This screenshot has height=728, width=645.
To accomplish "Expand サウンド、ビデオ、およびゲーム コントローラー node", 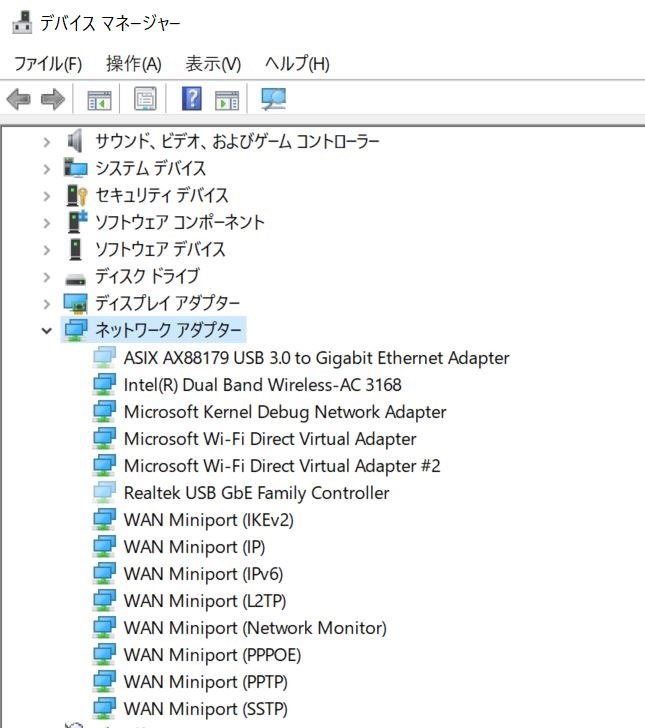I will click(46, 142).
